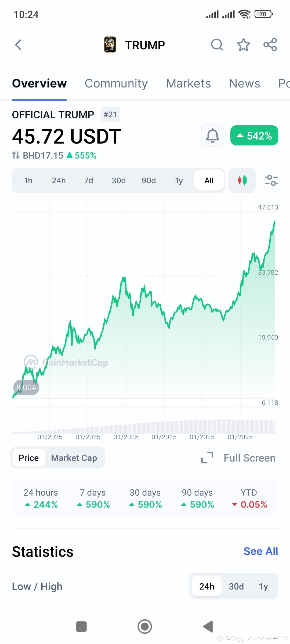Switch to candlestick chart icon
Image resolution: width=290 pixels, height=644 pixels.
[x=242, y=180]
